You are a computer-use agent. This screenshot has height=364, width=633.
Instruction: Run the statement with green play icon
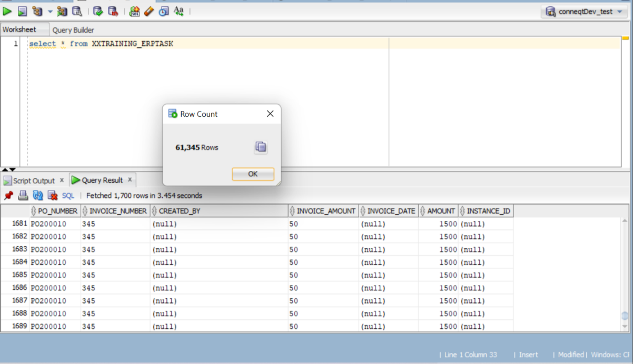tap(7, 11)
